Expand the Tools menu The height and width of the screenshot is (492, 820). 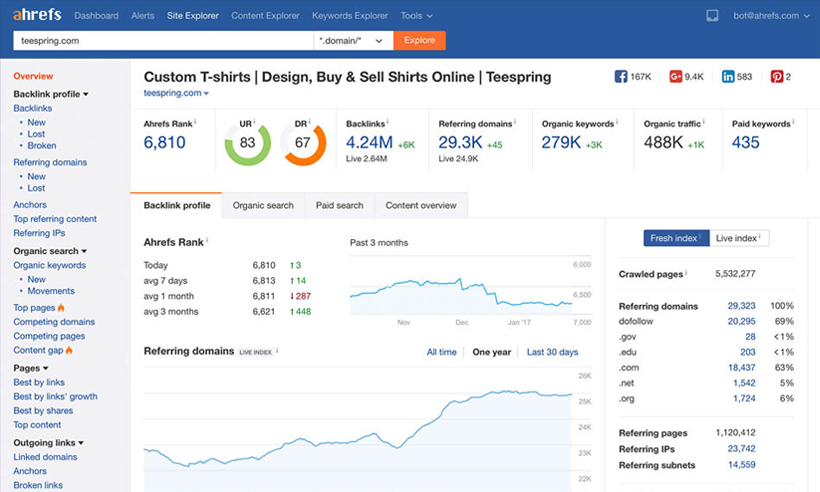[x=417, y=16]
